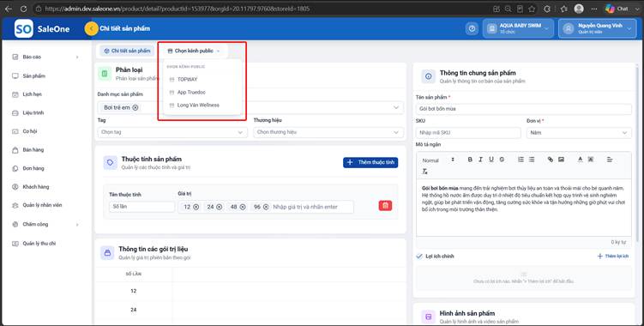Delete the Số lần attribute with the red trash button
This screenshot has height=326, width=644.
click(x=385, y=206)
